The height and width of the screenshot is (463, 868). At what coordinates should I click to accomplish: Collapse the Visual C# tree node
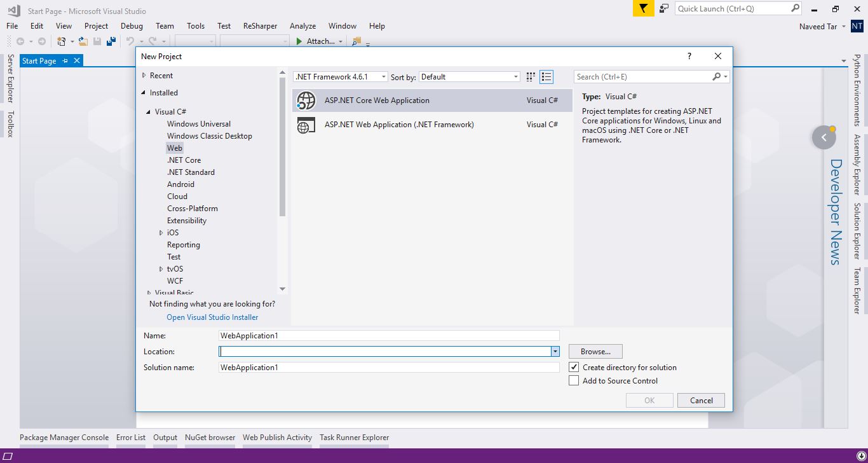pos(149,112)
